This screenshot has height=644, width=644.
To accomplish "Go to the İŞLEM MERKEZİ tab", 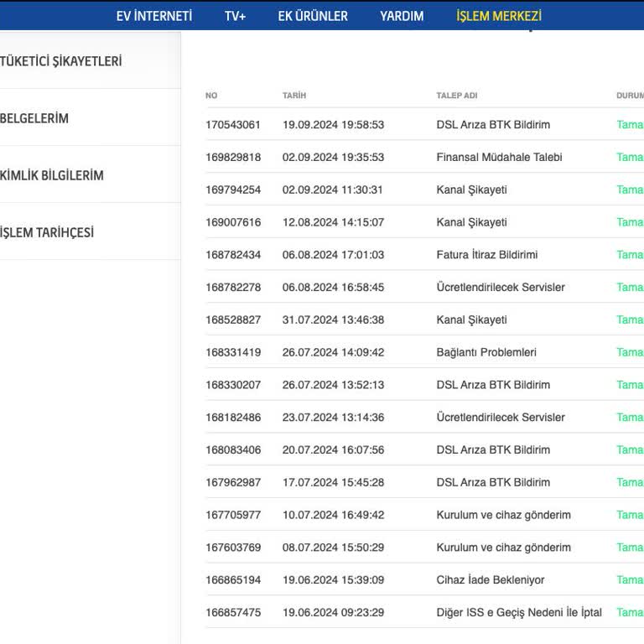I will (x=498, y=16).
